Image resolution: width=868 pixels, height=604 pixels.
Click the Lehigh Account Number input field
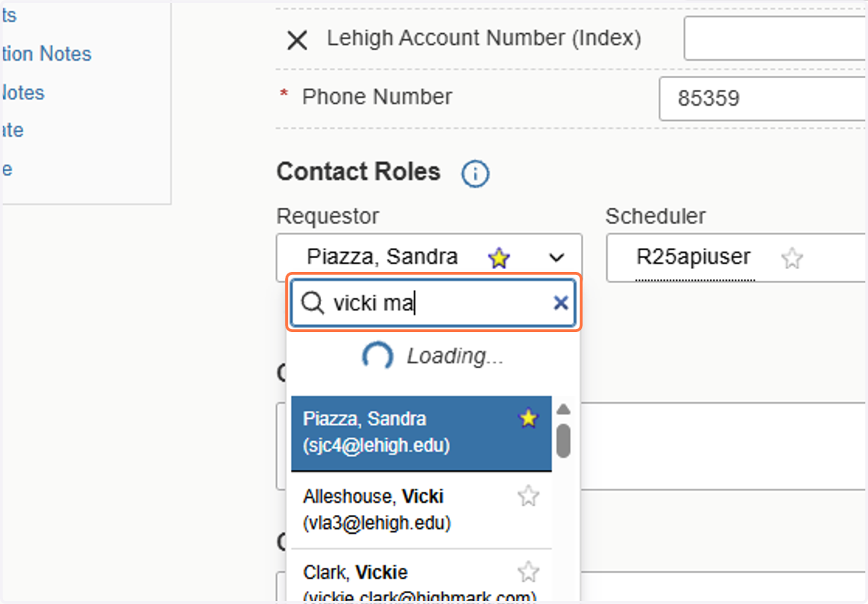(775, 39)
